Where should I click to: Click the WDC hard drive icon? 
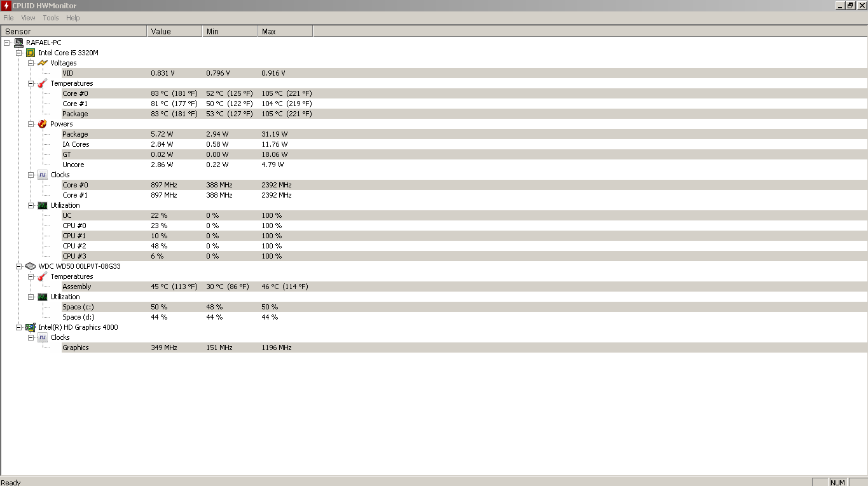pyautogui.click(x=31, y=266)
